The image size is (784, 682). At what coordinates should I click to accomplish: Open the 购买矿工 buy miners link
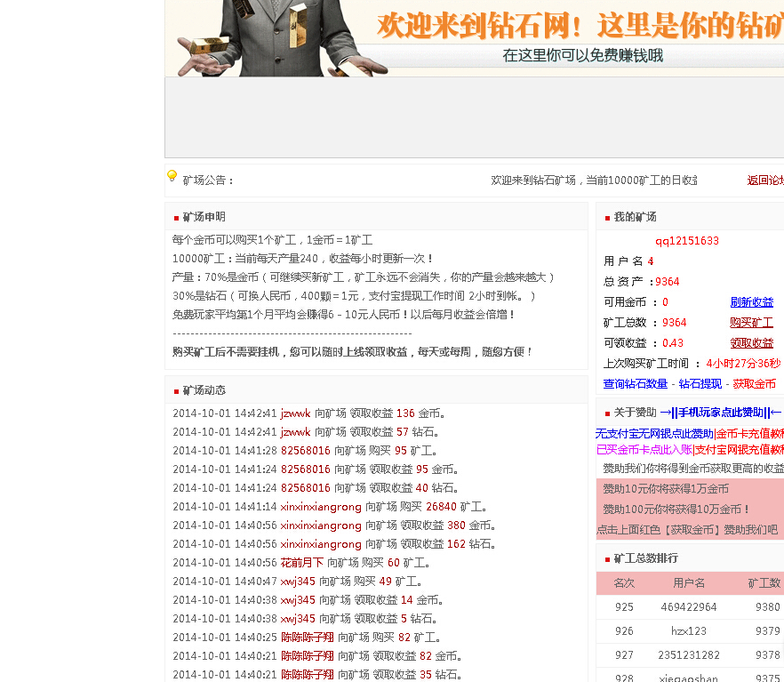pyautogui.click(x=752, y=322)
